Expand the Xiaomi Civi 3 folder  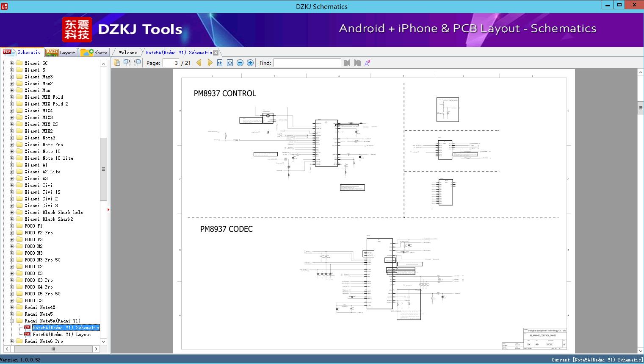click(12, 206)
